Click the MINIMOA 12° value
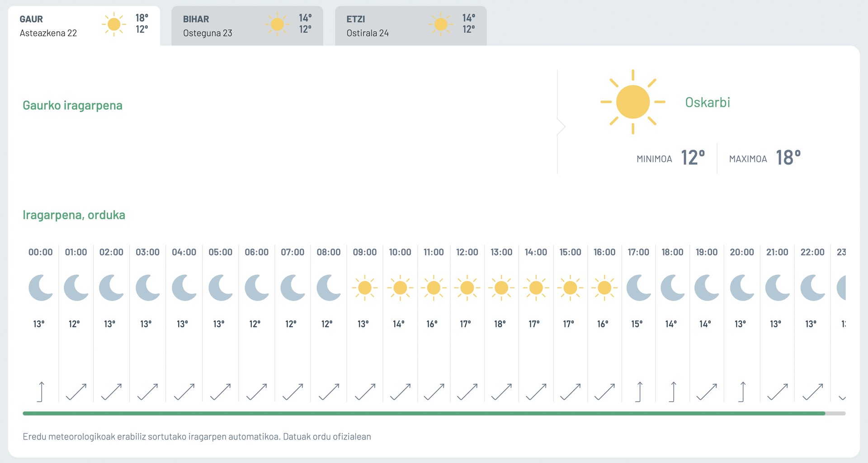The width and height of the screenshot is (868, 463). [x=693, y=158]
